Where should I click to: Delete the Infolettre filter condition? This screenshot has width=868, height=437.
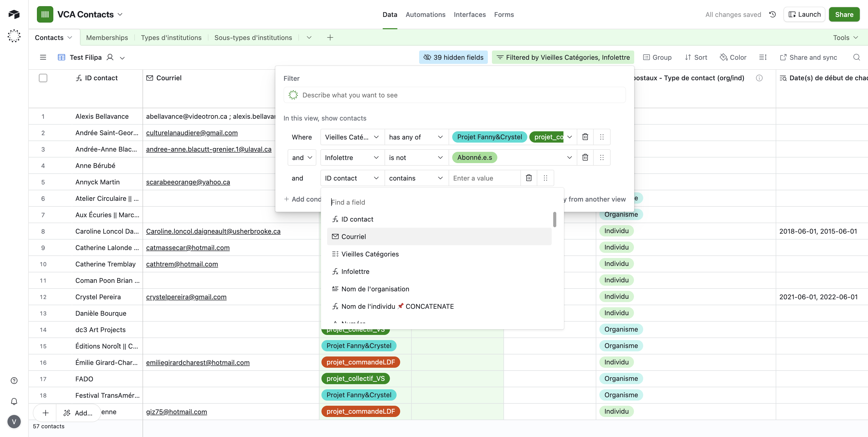[x=585, y=157]
